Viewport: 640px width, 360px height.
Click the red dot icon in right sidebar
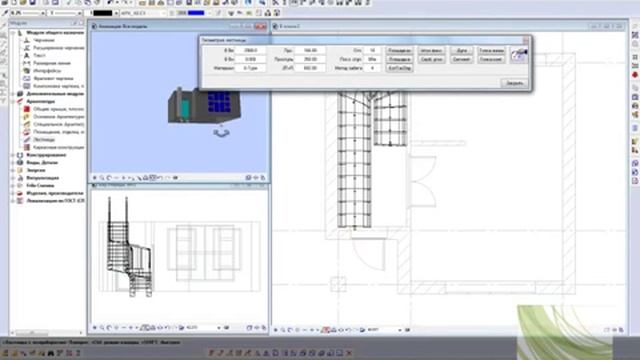click(635, 75)
